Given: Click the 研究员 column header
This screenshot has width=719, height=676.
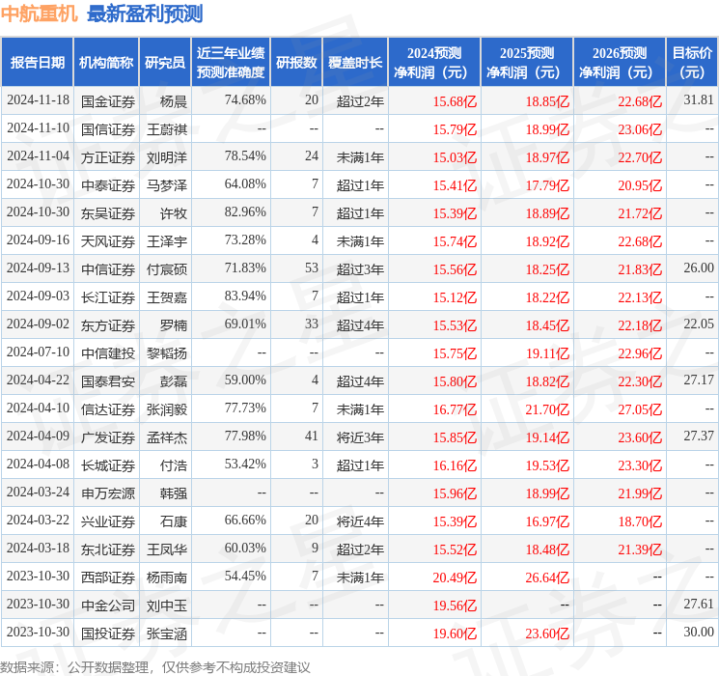Looking at the screenshot, I should point(165,62).
